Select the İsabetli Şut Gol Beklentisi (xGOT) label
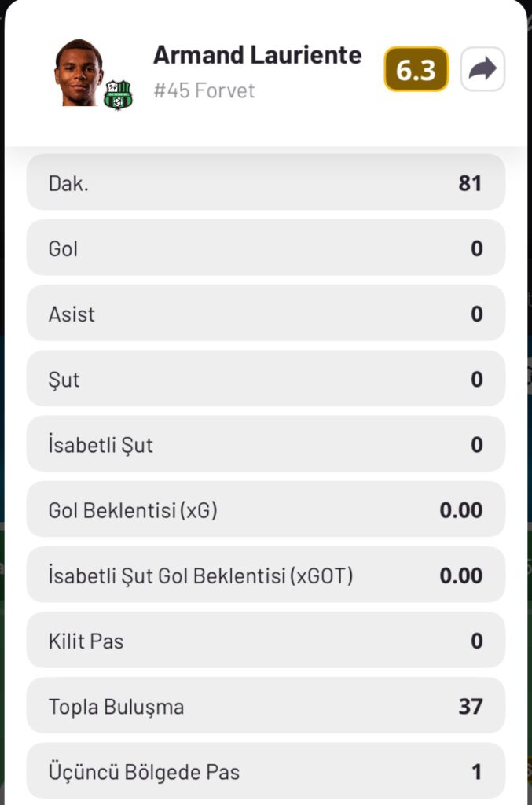The width and height of the screenshot is (532, 805). click(x=200, y=575)
